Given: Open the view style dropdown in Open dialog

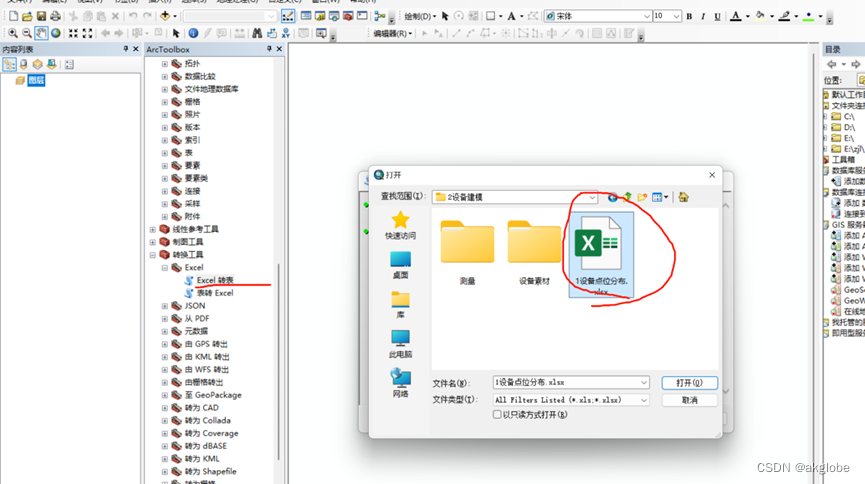Looking at the screenshot, I should pyautogui.click(x=666, y=197).
